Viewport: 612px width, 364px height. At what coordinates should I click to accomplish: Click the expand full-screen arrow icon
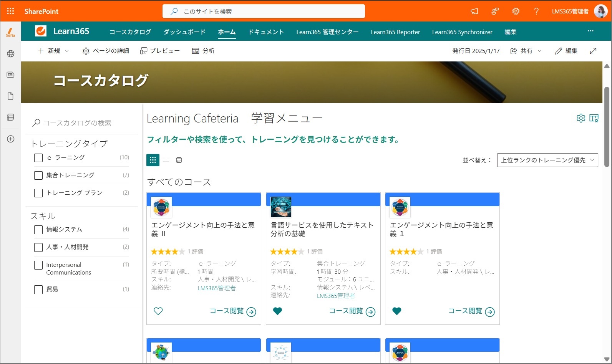[x=593, y=51]
